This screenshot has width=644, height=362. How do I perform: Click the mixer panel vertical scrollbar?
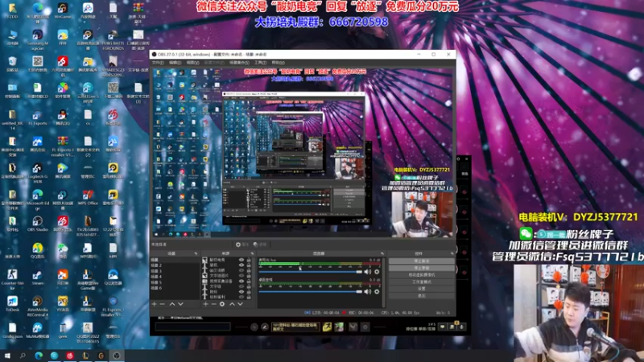tap(384, 282)
